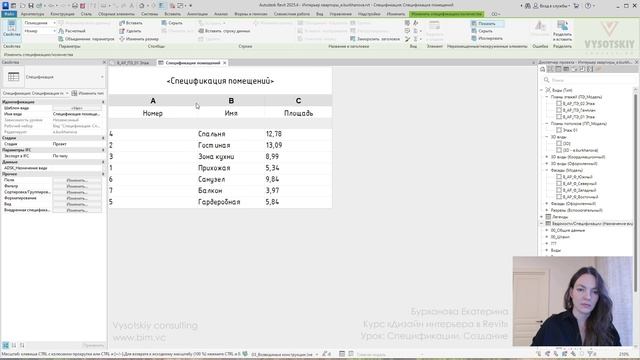
Task: Select {3D} view in browser
Action: (x=567, y=144)
